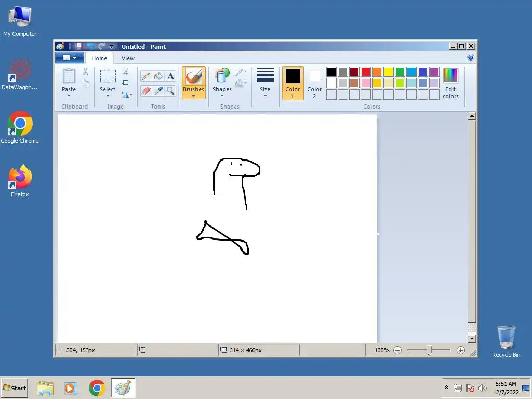
Task: Open Chrome from the taskbar
Action: click(x=97, y=388)
